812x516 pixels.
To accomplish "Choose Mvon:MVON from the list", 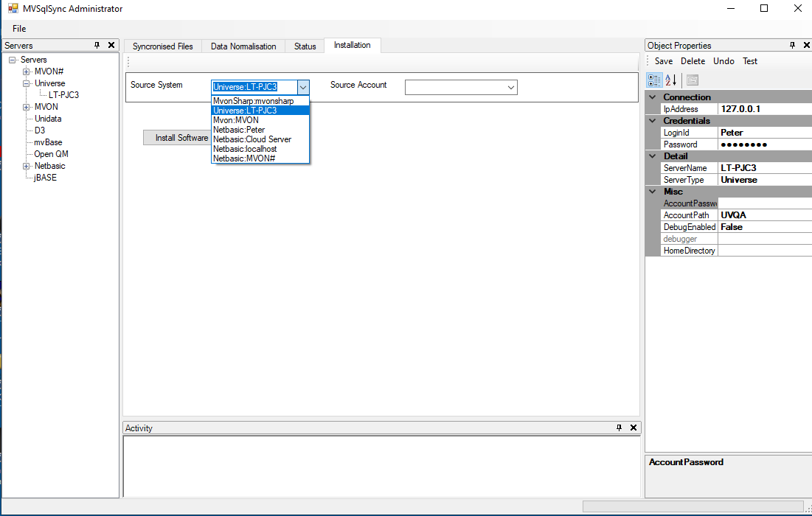I will (260, 120).
